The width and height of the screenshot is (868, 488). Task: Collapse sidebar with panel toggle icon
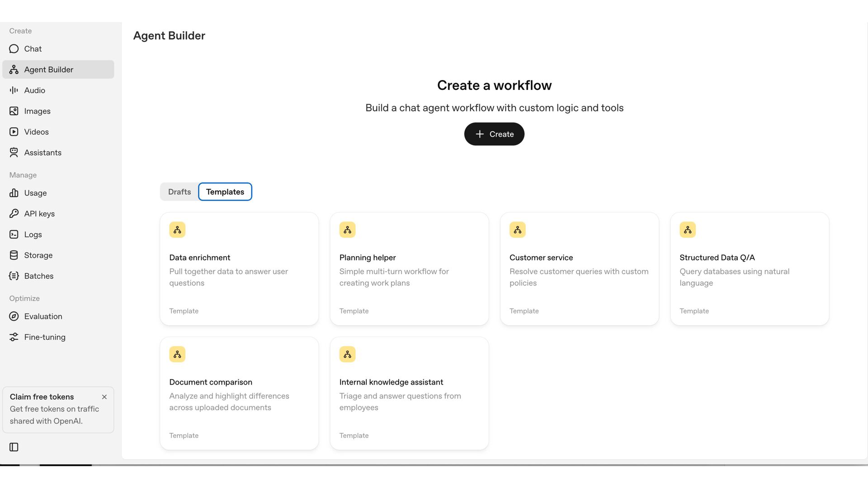14,447
